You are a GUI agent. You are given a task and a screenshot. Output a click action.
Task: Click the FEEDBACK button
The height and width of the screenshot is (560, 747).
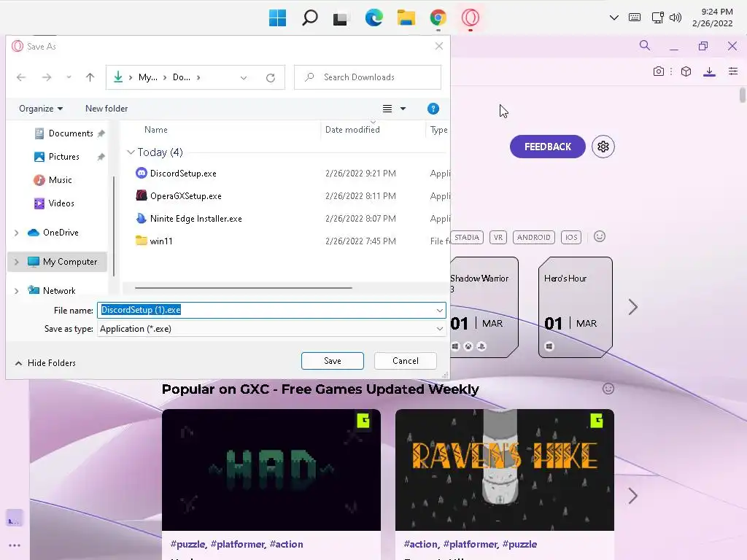[x=547, y=147]
